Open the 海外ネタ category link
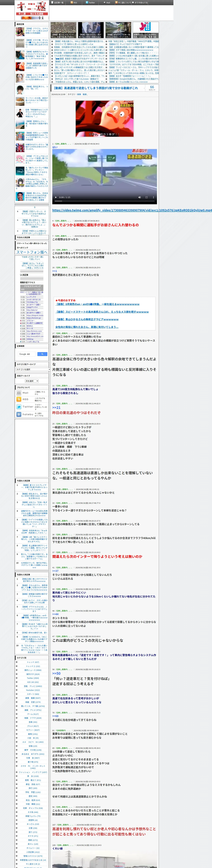 (33, 674)
